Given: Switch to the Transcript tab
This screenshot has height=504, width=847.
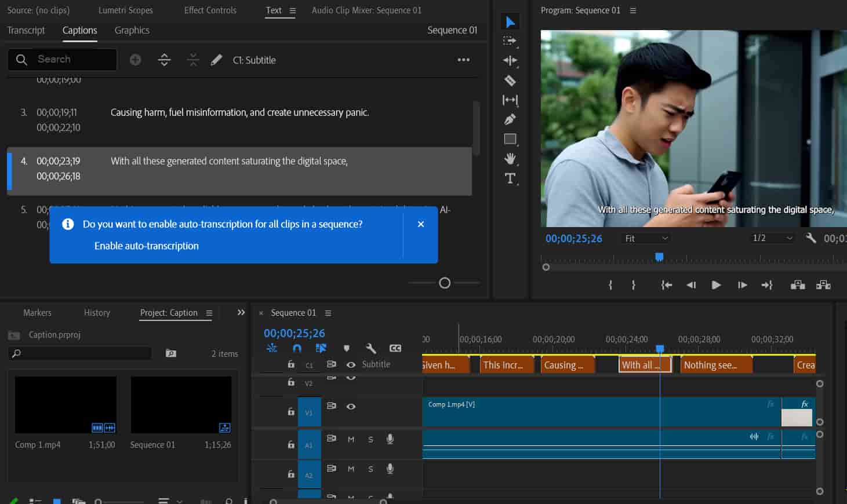Looking at the screenshot, I should click(26, 30).
